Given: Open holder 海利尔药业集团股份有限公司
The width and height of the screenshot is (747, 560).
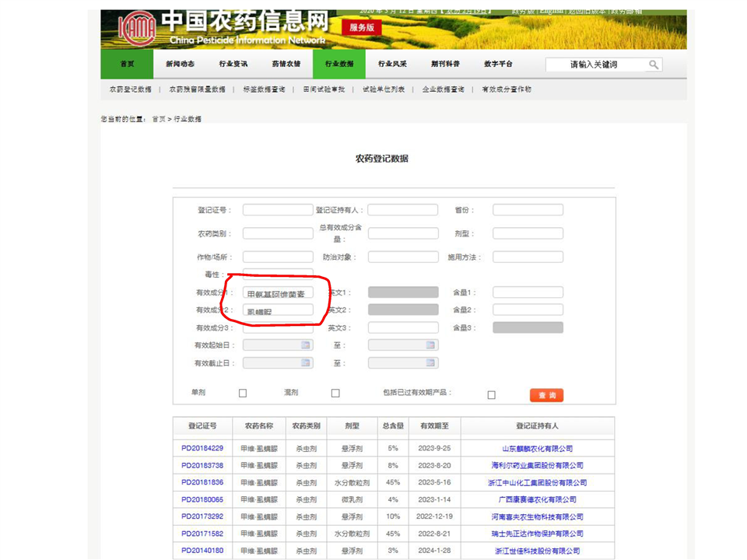Looking at the screenshot, I should point(538,465).
